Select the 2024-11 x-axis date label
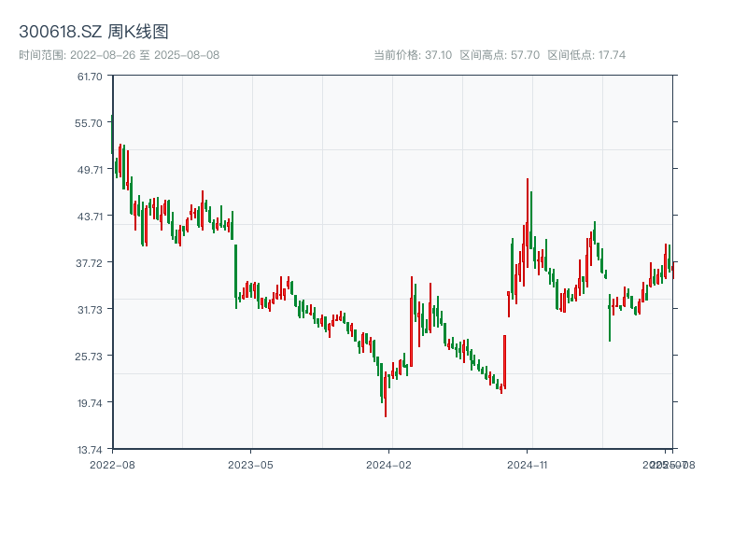747x560 pixels. pos(528,464)
